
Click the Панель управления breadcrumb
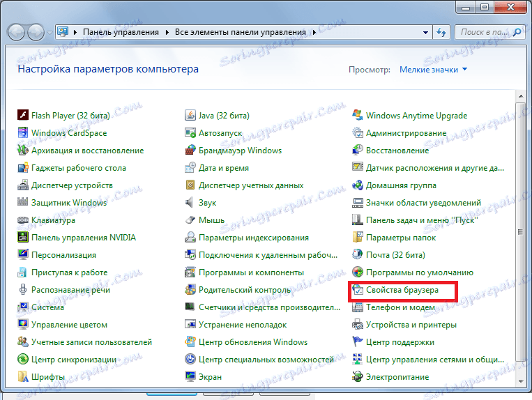121,32
